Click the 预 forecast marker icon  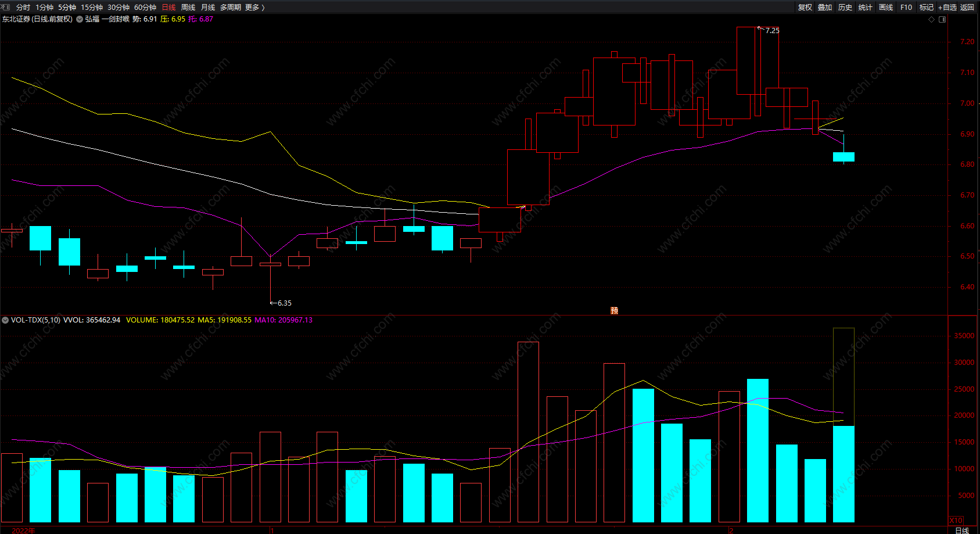[x=614, y=311]
